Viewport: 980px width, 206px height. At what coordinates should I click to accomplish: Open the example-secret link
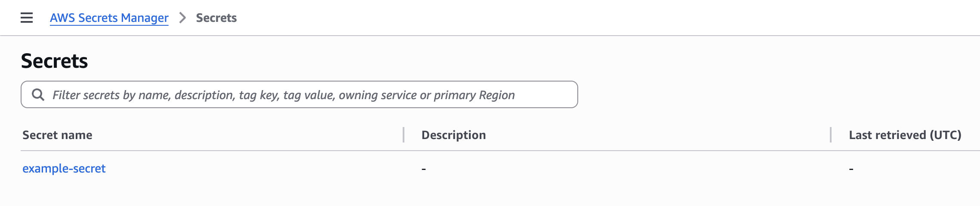(64, 168)
